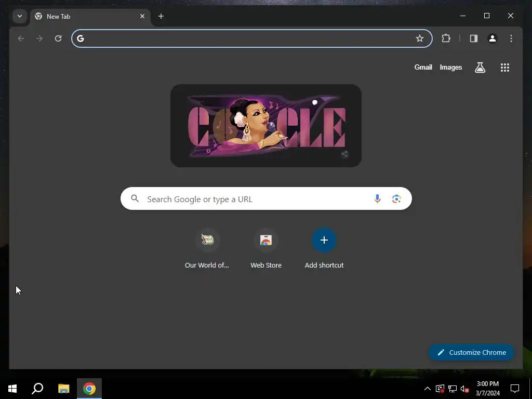Open the tab search dropdown arrow

click(20, 16)
